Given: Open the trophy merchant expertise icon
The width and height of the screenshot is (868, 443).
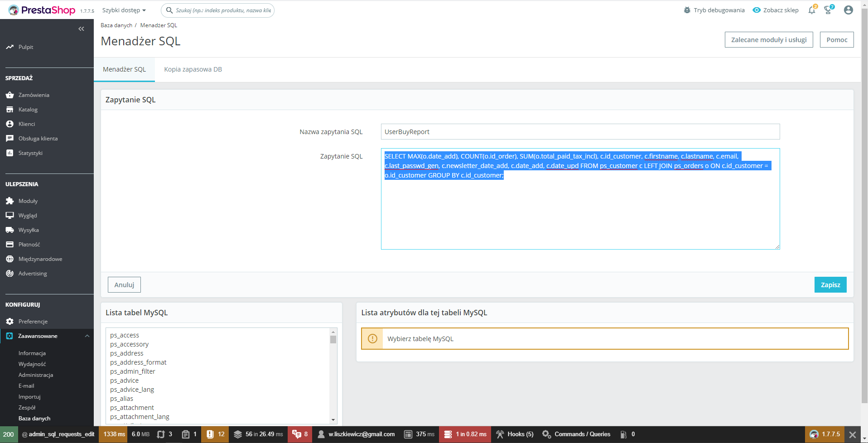Looking at the screenshot, I should (x=829, y=10).
